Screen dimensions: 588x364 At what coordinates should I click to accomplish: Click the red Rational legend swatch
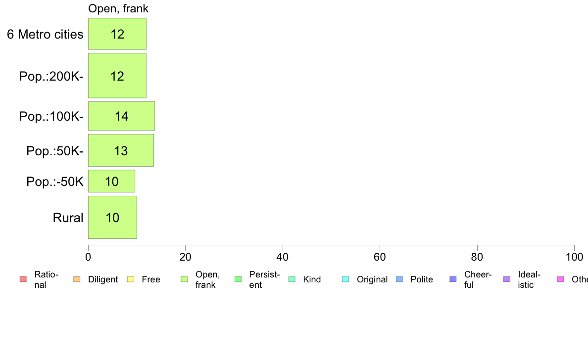[23, 279]
